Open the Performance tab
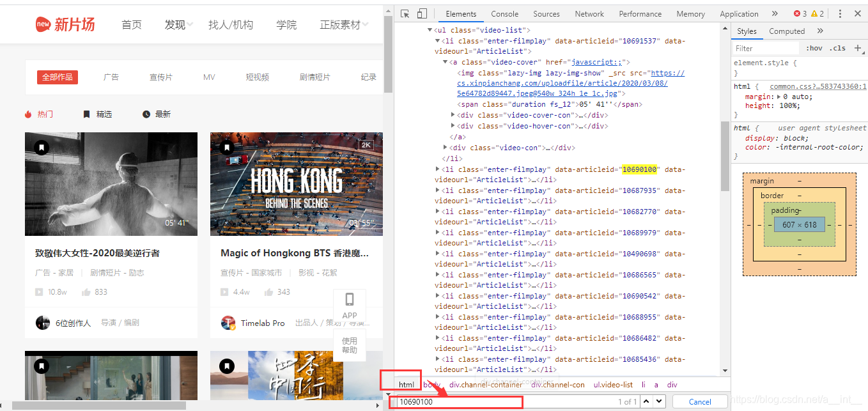 pyautogui.click(x=640, y=13)
